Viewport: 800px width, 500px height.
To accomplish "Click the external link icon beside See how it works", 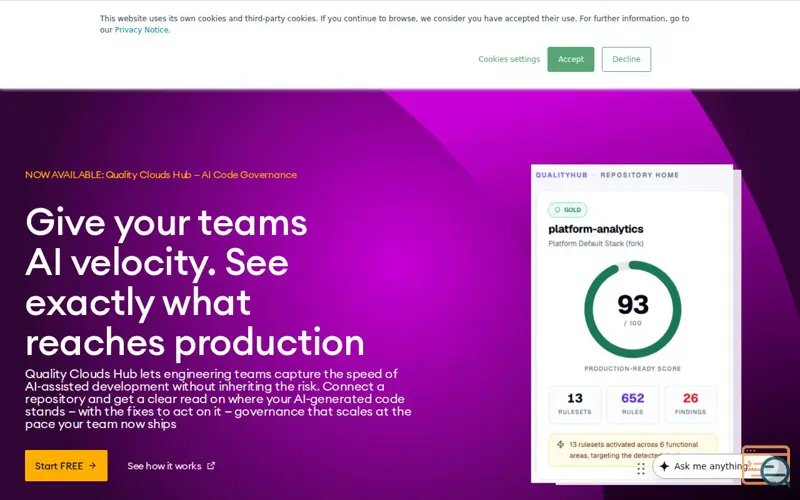I will coord(211,465).
